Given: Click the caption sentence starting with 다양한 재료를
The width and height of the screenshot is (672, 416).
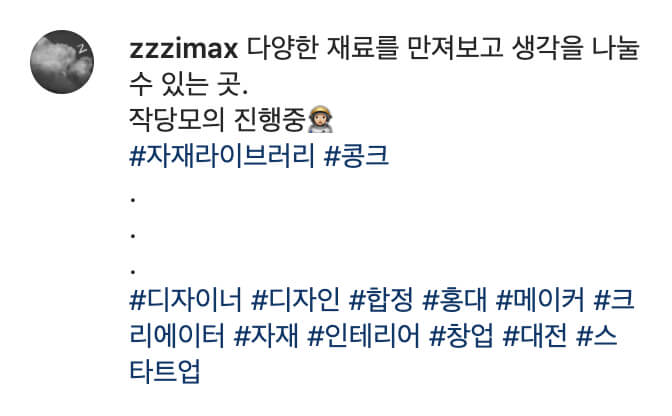Looking at the screenshot, I should [443, 48].
